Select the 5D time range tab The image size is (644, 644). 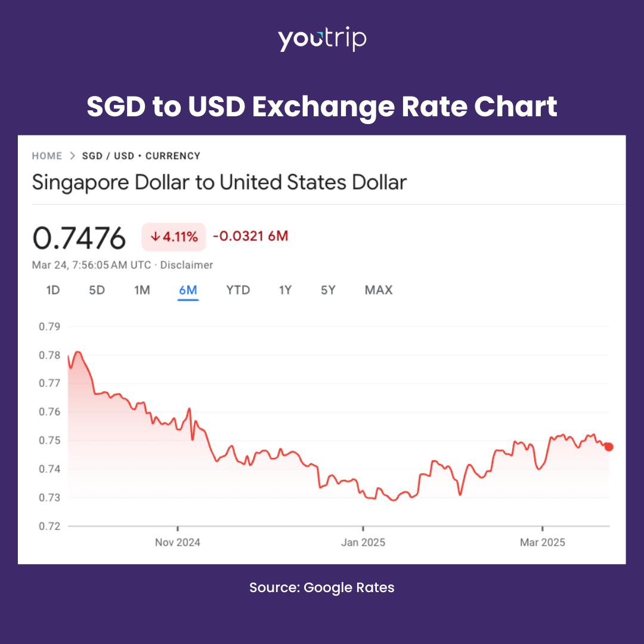[97, 290]
